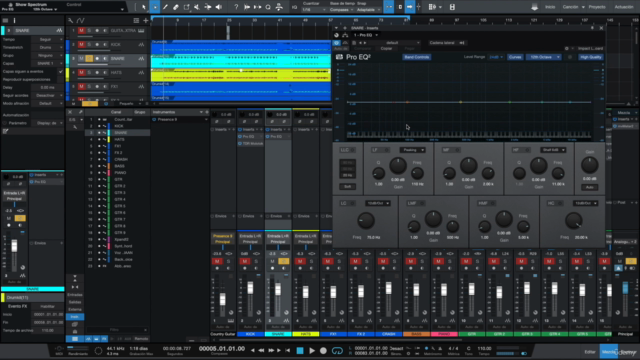Open the Compases timebase dropdown
The height and width of the screenshot is (360, 640).
coord(341,9)
